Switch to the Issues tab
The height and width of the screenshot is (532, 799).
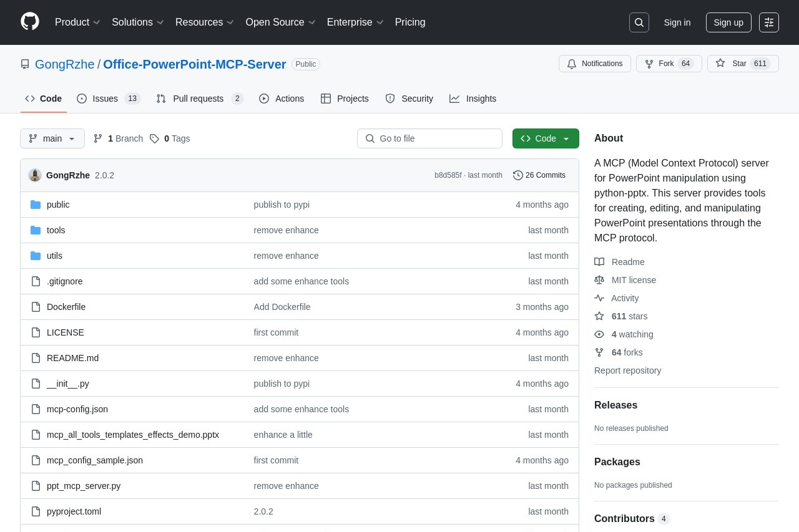(x=109, y=99)
